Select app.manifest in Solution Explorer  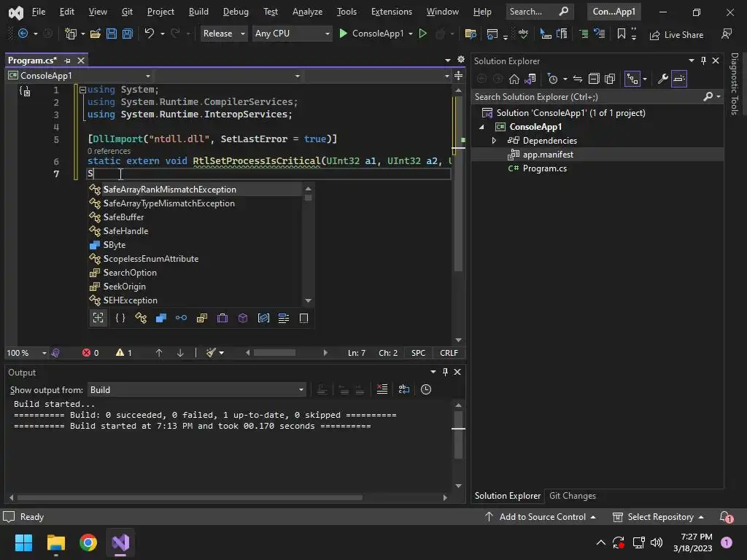click(548, 155)
